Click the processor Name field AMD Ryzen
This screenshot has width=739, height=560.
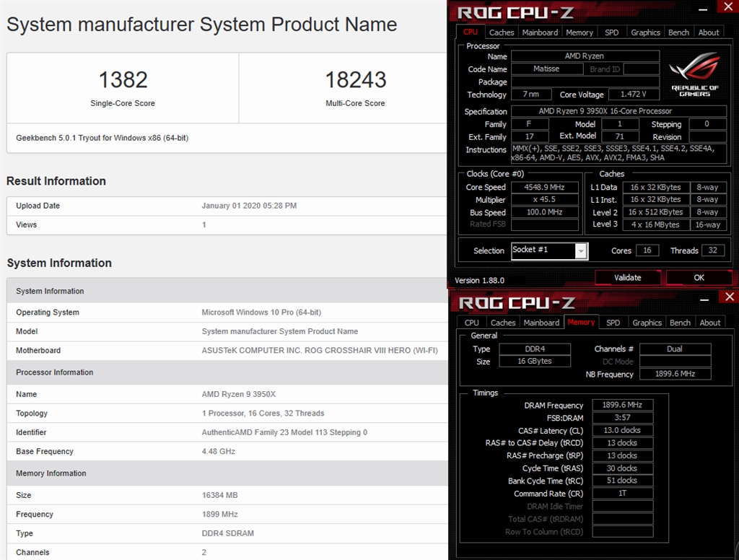coord(585,56)
